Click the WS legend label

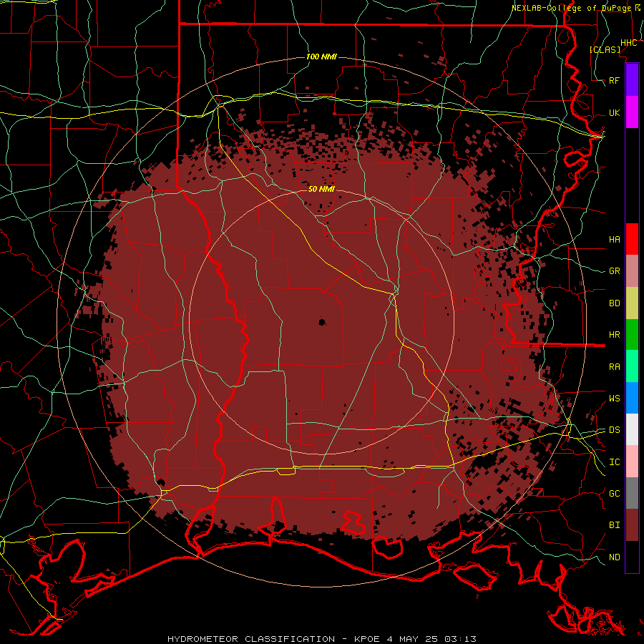click(x=614, y=399)
